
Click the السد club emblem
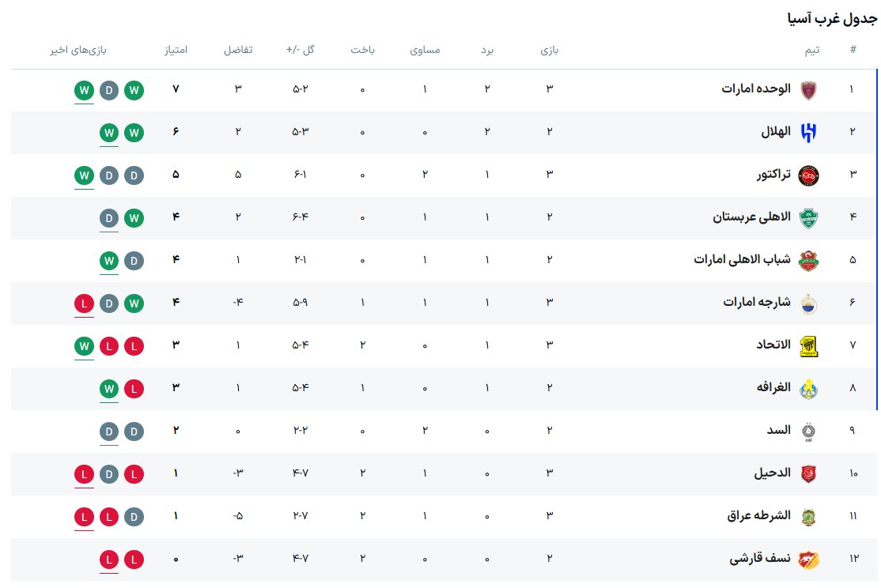807,431
